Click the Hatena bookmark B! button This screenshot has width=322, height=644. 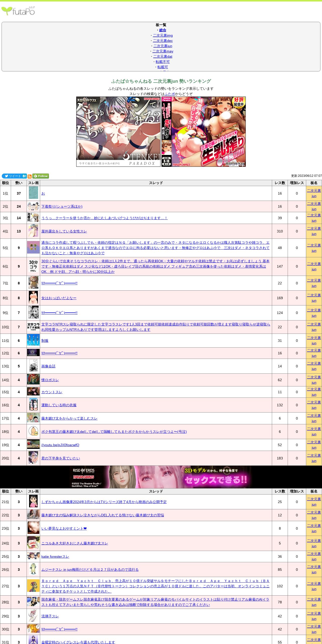point(24,176)
